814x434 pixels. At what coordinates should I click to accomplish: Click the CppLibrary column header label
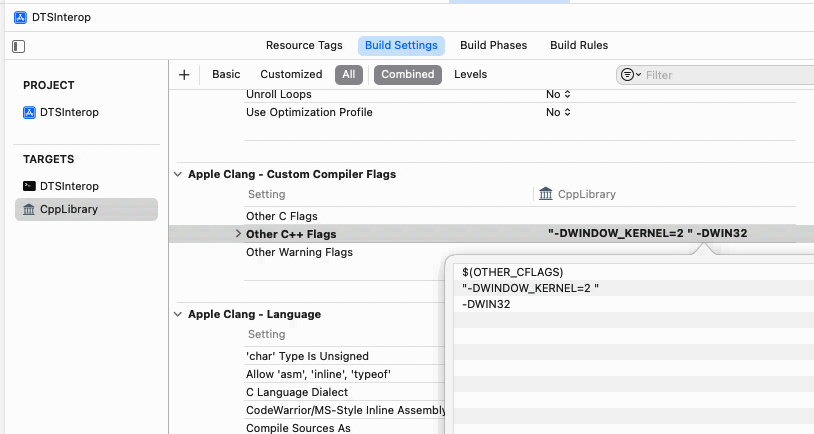(x=587, y=194)
